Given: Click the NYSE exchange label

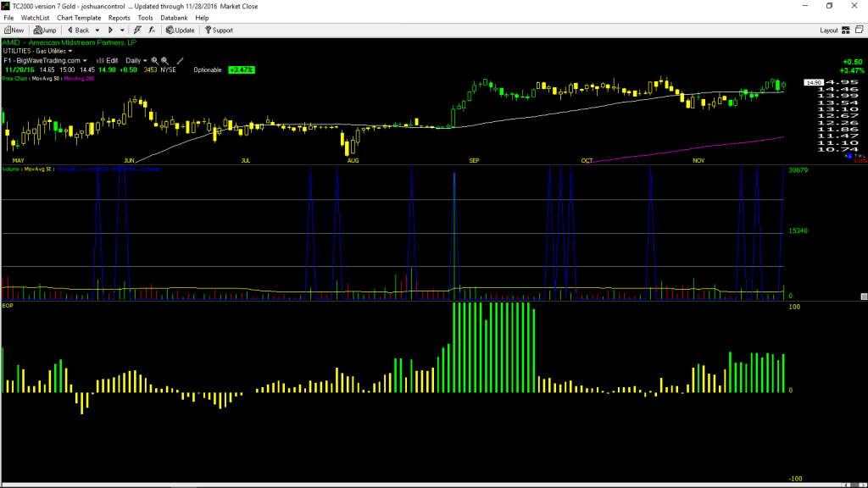Looking at the screenshot, I should tap(169, 69).
